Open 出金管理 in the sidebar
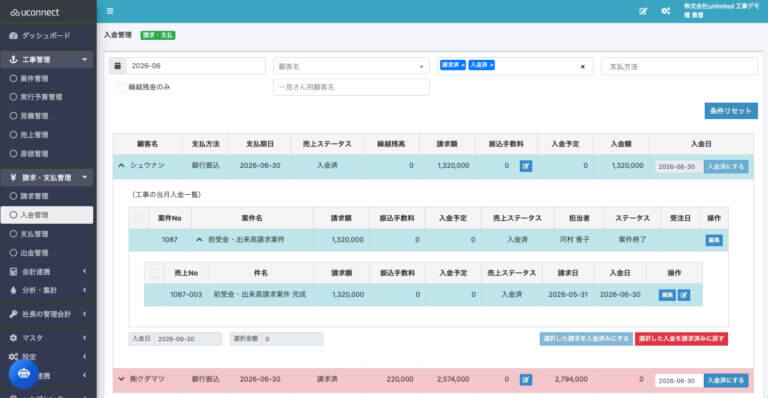Image resolution: width=768 pixels, height=398 pixels. (47, 253)
